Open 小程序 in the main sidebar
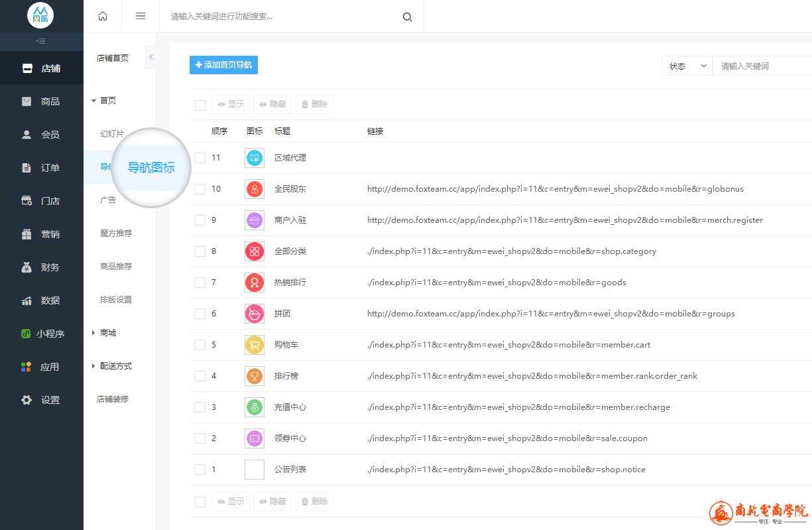 42,334
